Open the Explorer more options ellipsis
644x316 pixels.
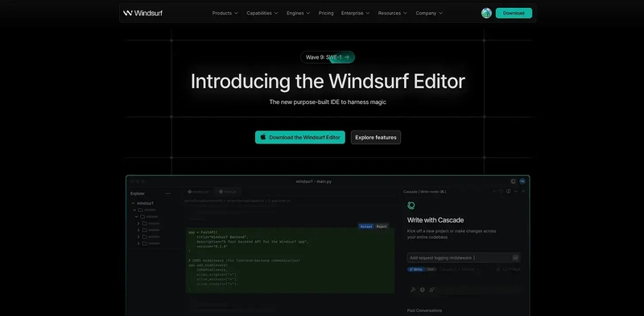[x=167, y=193]
